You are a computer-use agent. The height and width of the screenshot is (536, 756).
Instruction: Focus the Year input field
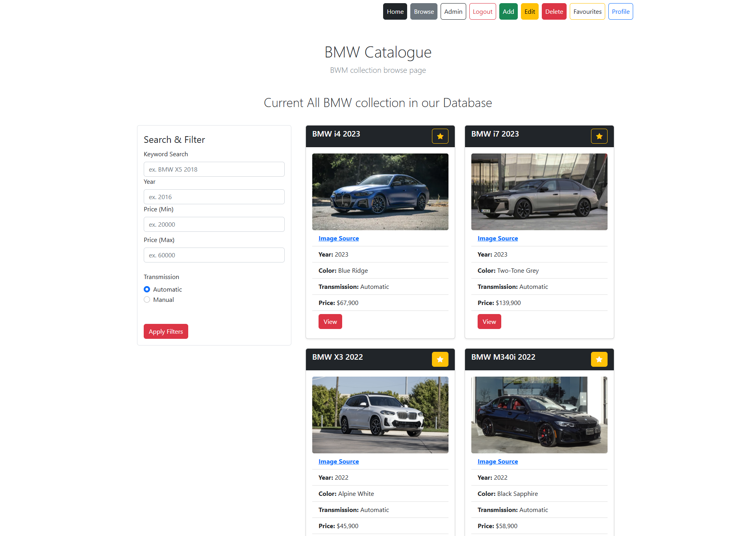pyautogui.click(x=214, y=197)
